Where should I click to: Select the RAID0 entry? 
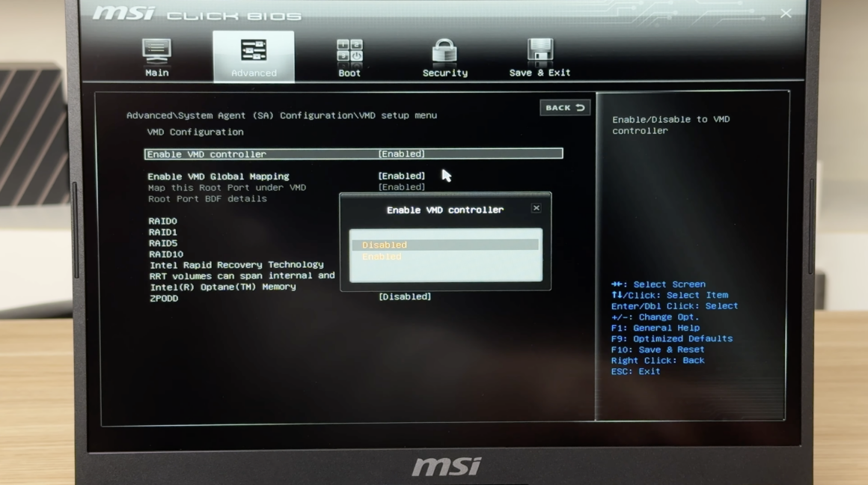(x=163, y=221)
